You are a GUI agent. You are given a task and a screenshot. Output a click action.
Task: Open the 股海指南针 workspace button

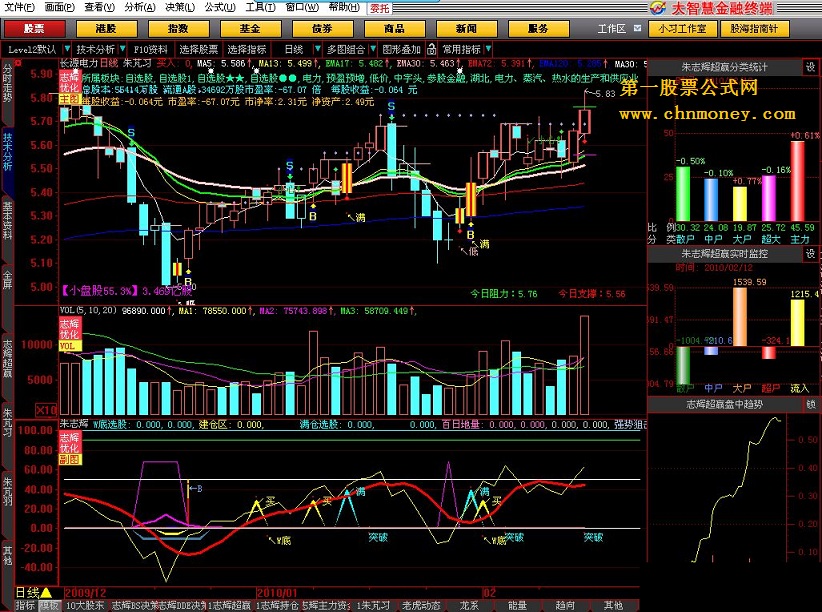(754, 28)
